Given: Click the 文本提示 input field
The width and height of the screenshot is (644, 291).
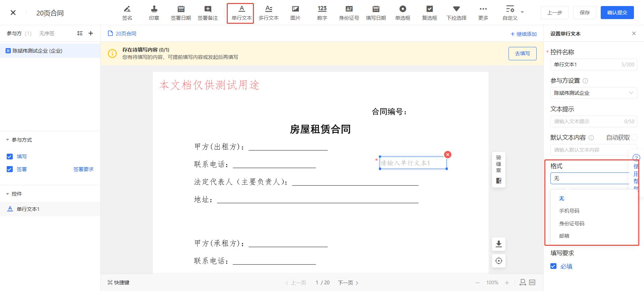Looking at the screenshot, I should click(x=589, y=122).
